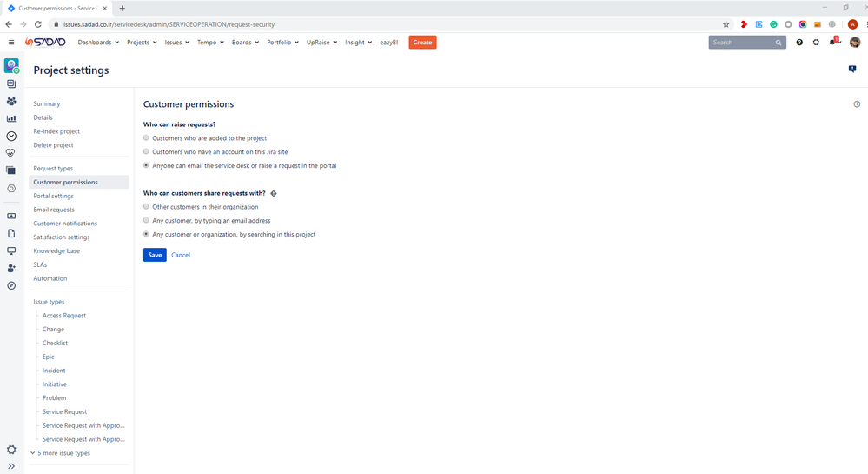868x474 pixels.
Task: Open the Insight dropdown
Action: pyautogui.click(x=358, y=42)
